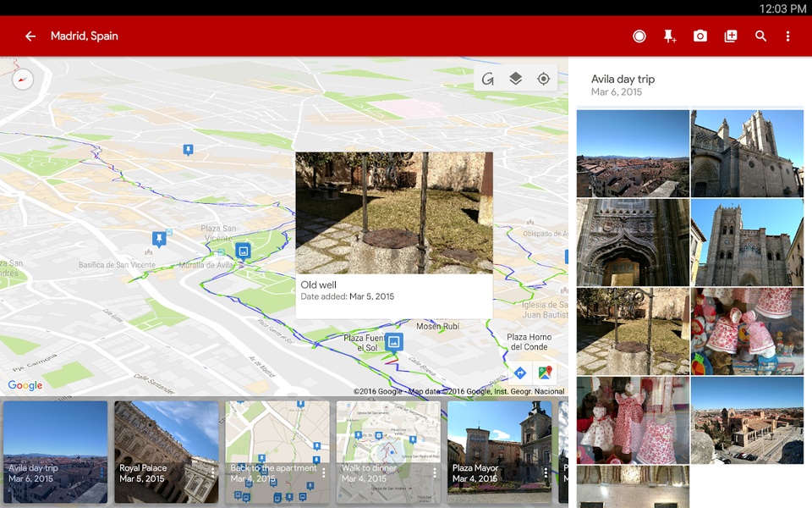This screenshot has width=812, height=508.
Task: Click the Mosén Rubí map label
Action: (438, 326)
